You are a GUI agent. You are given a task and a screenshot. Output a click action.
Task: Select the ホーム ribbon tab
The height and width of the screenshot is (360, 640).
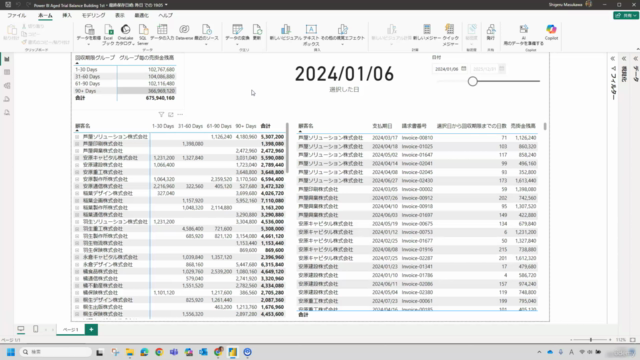[45, 16]
